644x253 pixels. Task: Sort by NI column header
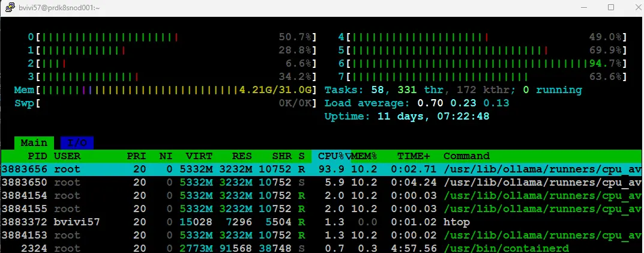click(166, 156)
